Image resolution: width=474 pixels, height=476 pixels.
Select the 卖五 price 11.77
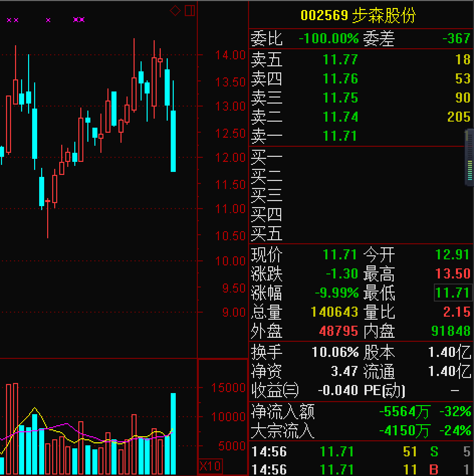pos(340,59)
